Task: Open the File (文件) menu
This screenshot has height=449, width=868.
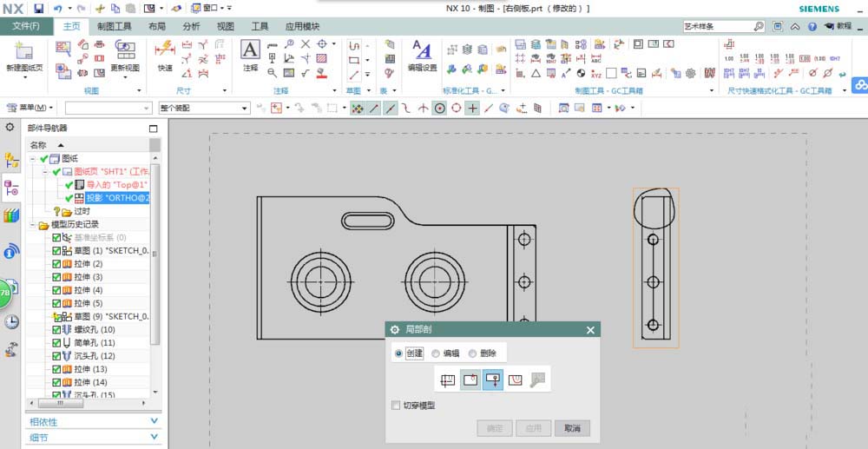Action: click(x=26, y=27)
